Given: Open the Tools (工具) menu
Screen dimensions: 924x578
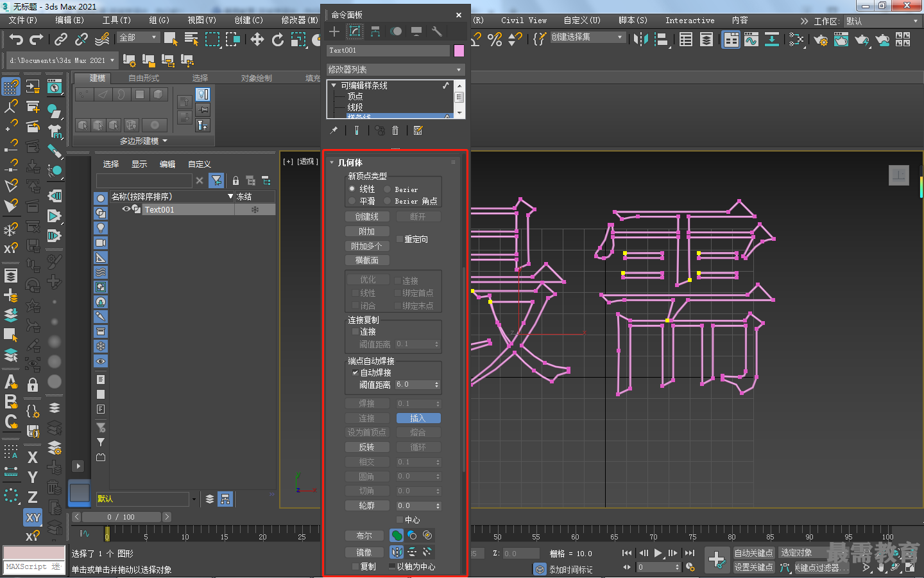Looking at the screenshot, I should tap(116, 21).
